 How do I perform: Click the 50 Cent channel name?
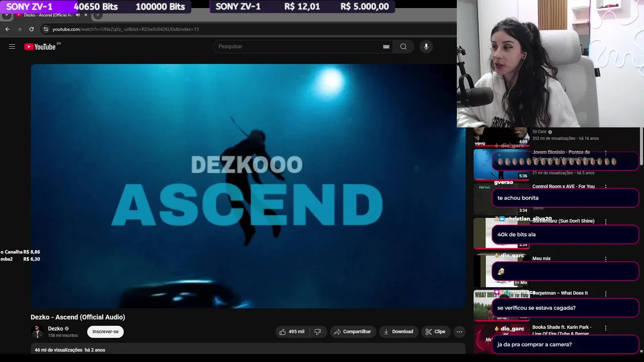click(539, 132)
